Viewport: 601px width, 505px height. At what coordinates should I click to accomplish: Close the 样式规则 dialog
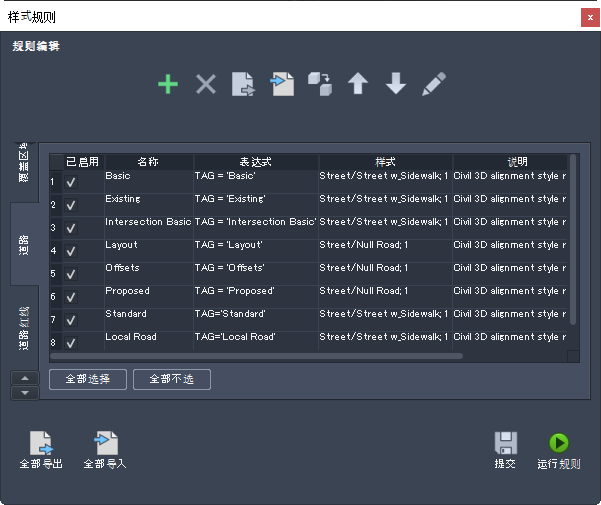590,18
